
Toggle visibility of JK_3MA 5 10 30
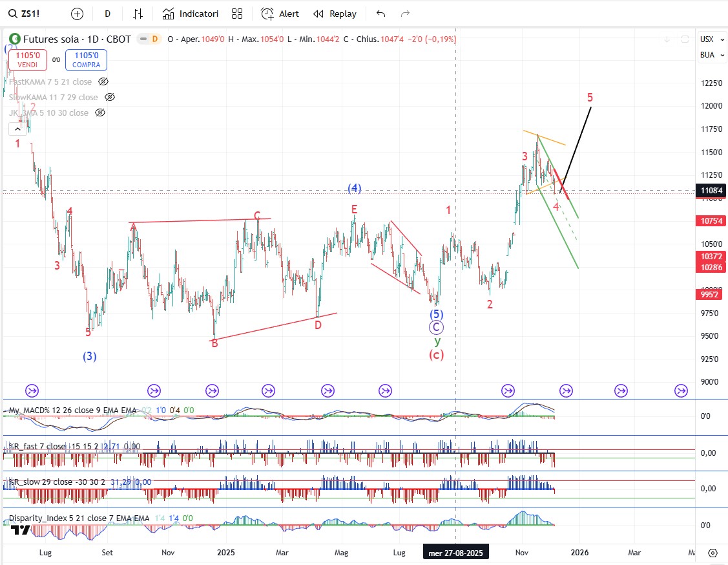tap(100, 113)
